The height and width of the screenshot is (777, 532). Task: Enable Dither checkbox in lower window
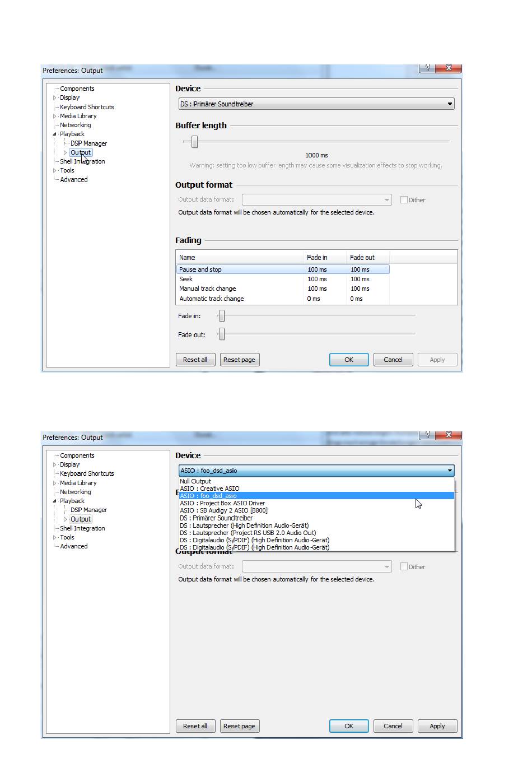click(x=404, y=566)
